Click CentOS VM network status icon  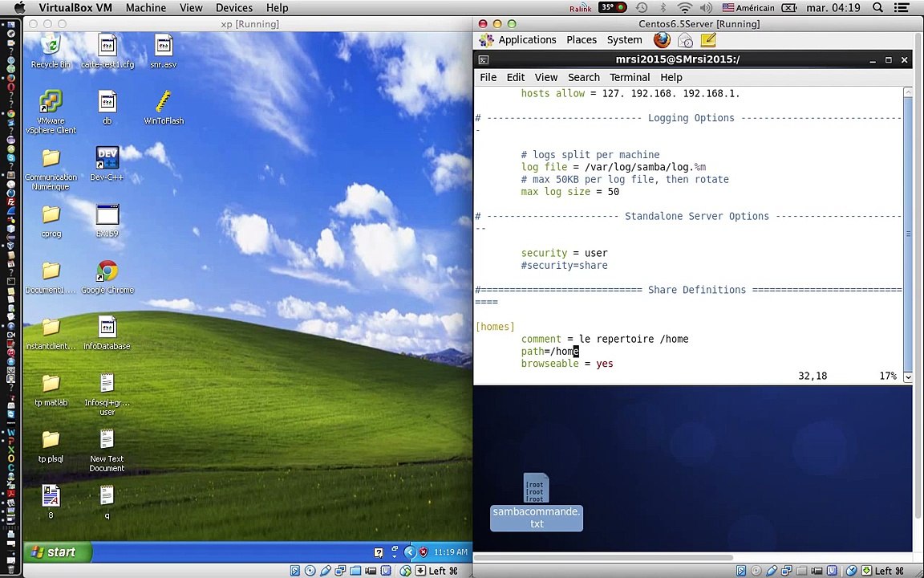tap(785, 570)
